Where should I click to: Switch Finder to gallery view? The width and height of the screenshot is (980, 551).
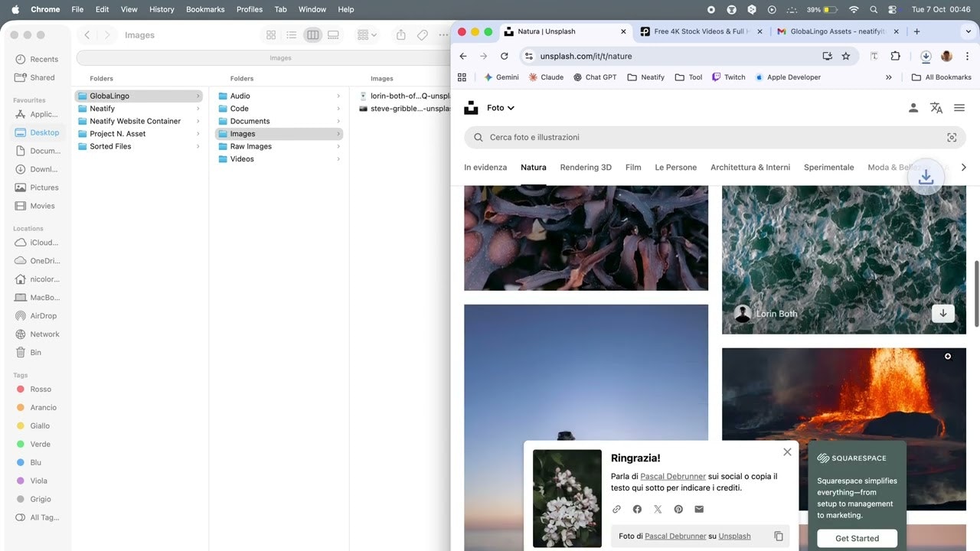332,34
